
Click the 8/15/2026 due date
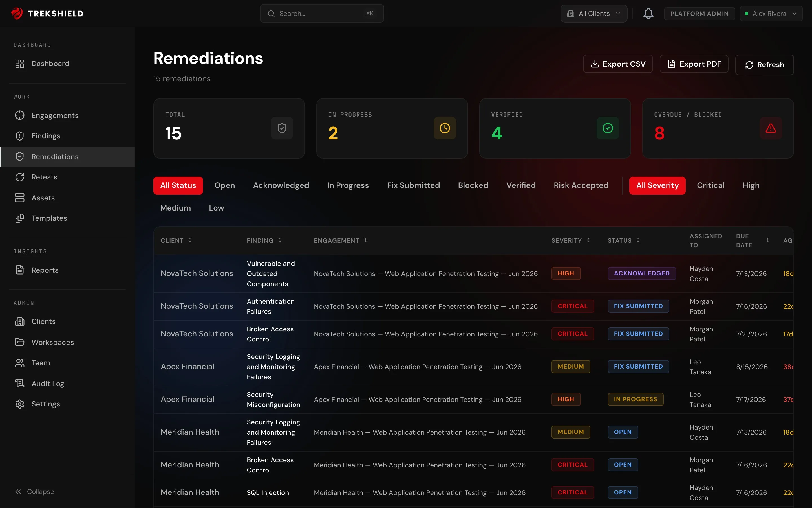[x=752, y=367]
